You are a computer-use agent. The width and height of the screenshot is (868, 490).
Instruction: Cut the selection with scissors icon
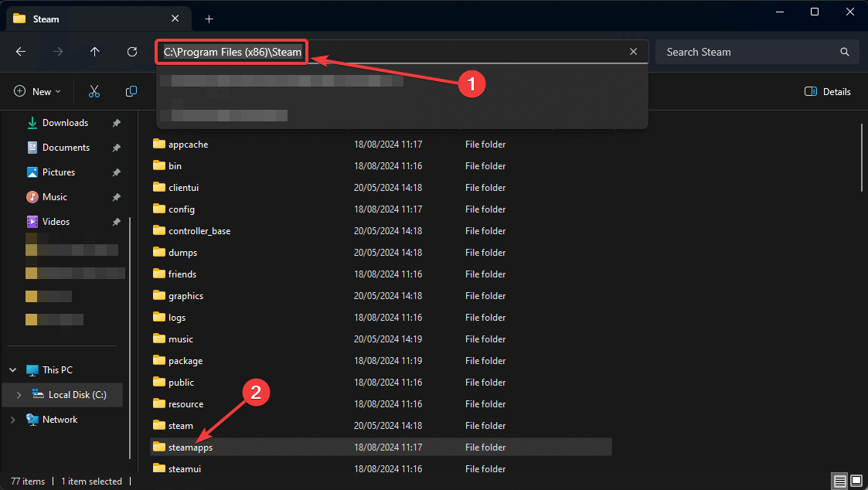pyautogui.click(x=94, y=91)
